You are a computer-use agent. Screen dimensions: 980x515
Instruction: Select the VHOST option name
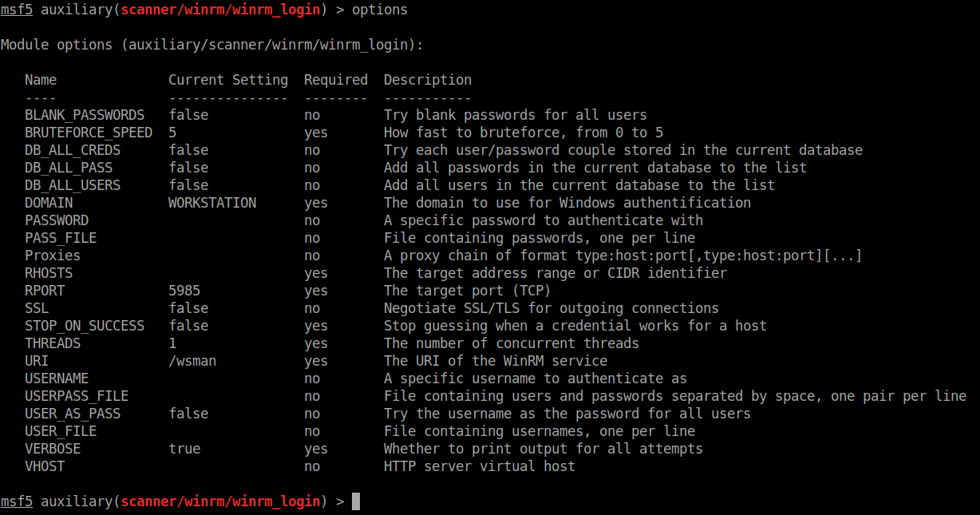point(45,466)
